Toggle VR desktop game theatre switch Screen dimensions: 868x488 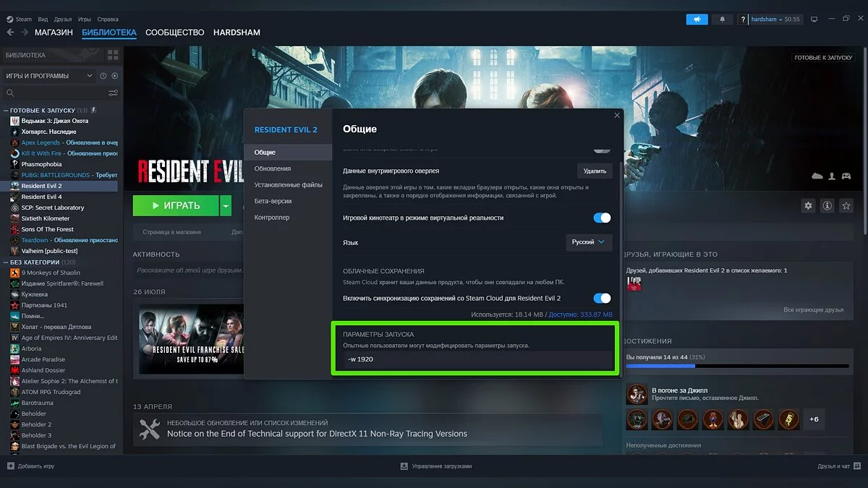pyautogui.click(x=602, y=218)
